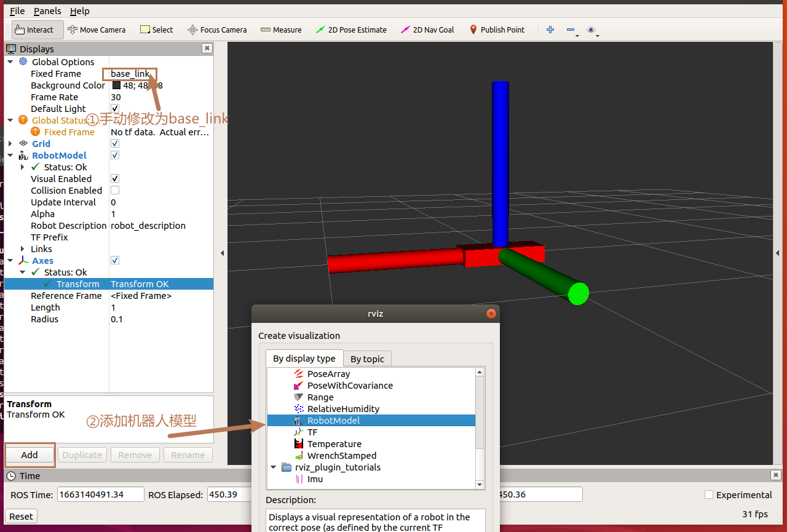The height and width of the screenshot is (532, 787).
Task: Activate the Publish Point tool
Action: coord(497,30)
